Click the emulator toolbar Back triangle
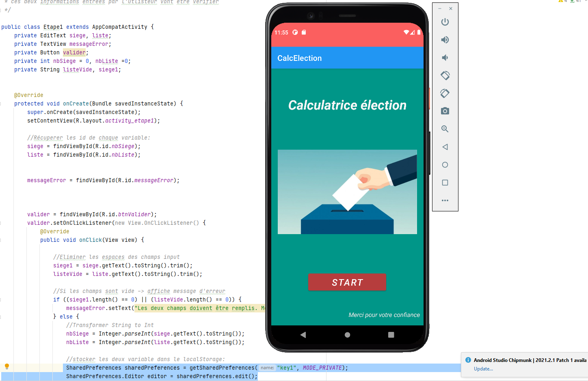 click(445, 147)
